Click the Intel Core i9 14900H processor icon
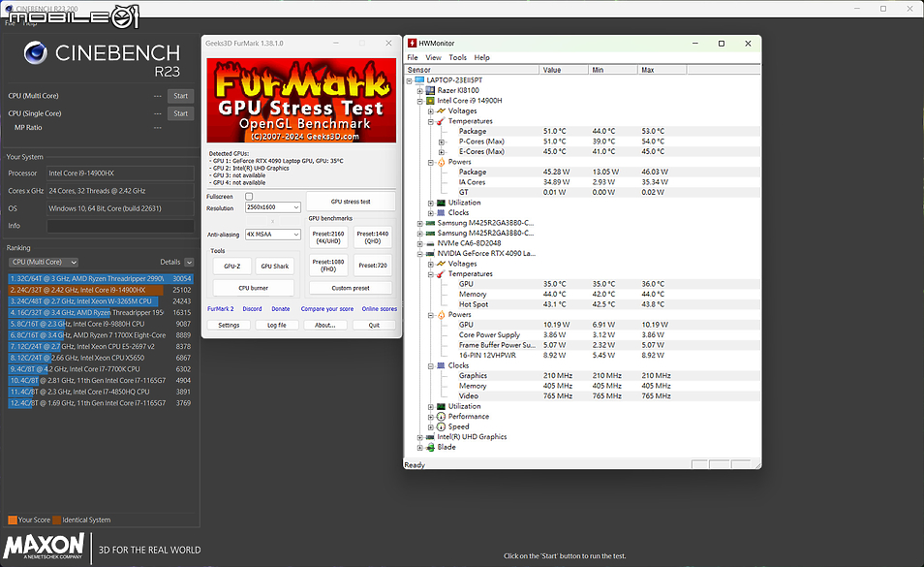 pyautogui.click(x=430, y=101)
